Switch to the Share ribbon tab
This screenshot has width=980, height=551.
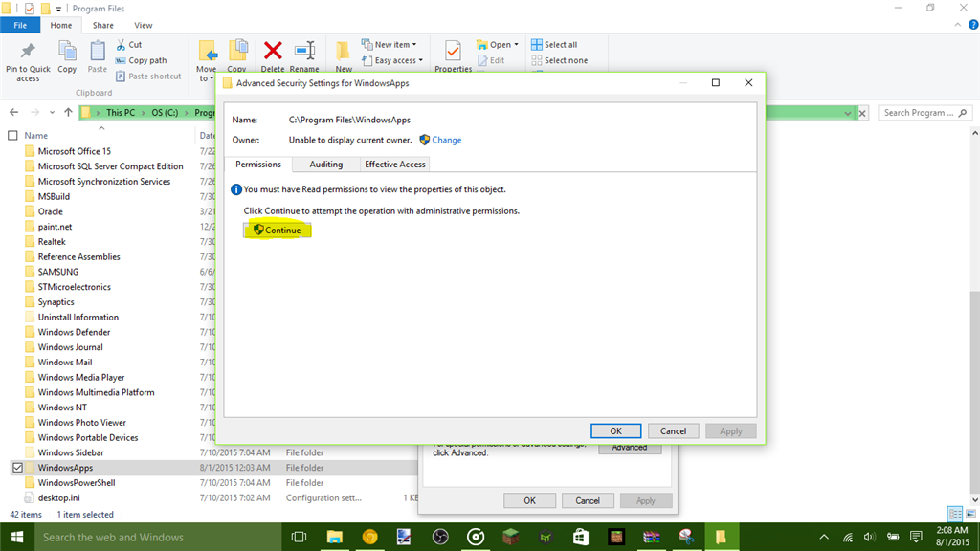click(103, 25)
